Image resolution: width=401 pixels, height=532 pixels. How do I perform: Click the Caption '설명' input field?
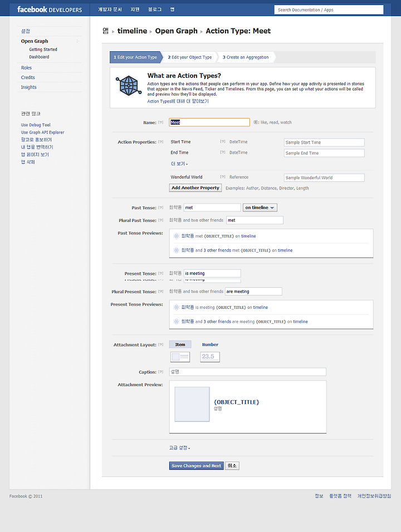point(247,372)
